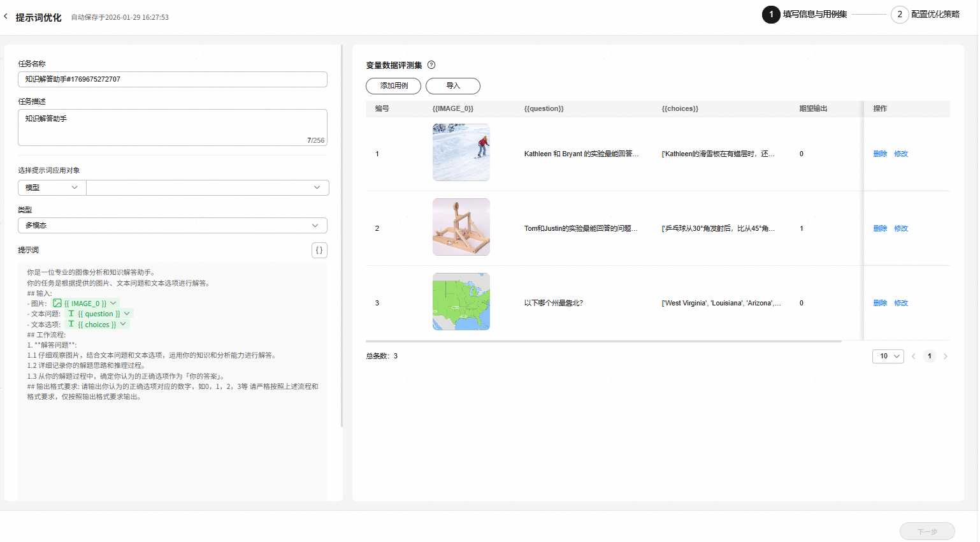Go to next page of test cases
The image size is (980, 542).
[x=946, y=356]
